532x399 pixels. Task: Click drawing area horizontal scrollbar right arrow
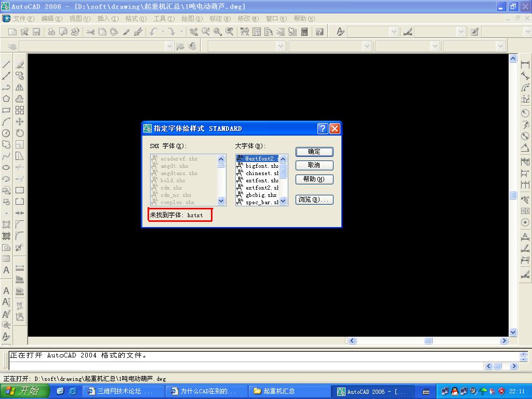504,341
